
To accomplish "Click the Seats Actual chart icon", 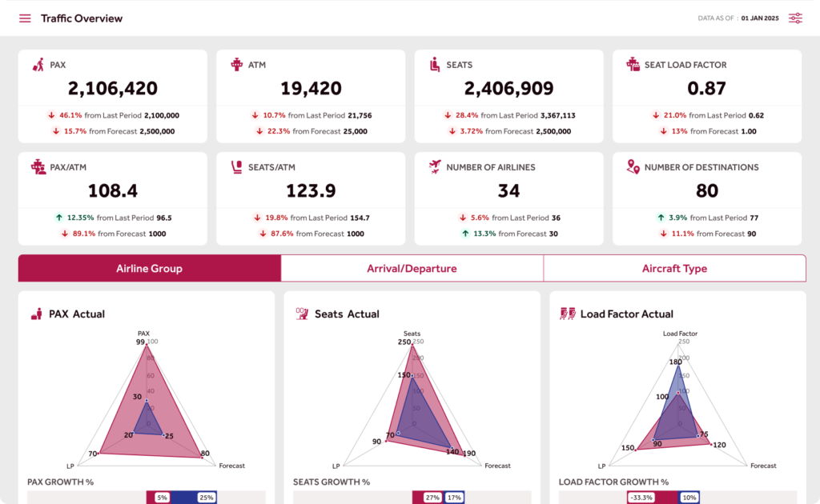I will pyautogui.click(x=303, y=314).
